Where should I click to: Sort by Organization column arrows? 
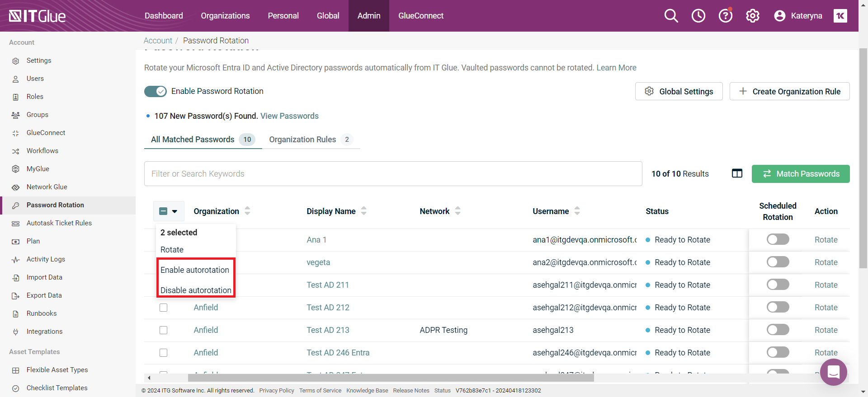pyautogui.click(x=247, y=211)
